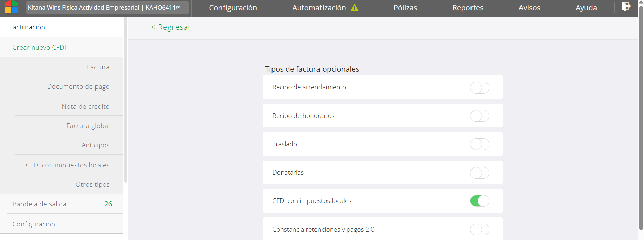Expand the Facturación sidebar header

point(27,27)
